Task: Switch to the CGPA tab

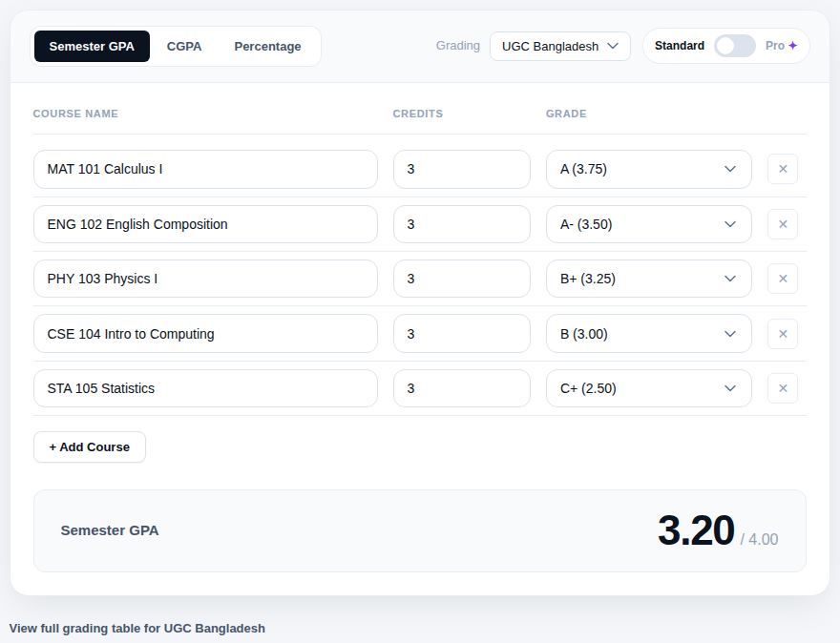Action: click(x=183, y=47)
